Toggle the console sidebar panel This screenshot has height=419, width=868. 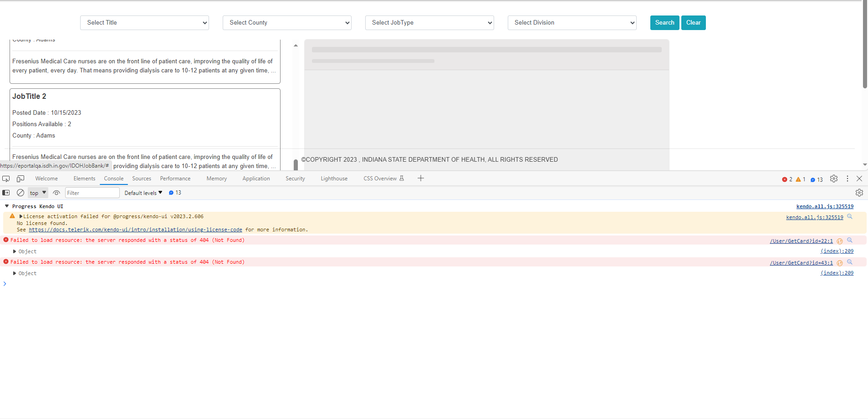[6, 193]
